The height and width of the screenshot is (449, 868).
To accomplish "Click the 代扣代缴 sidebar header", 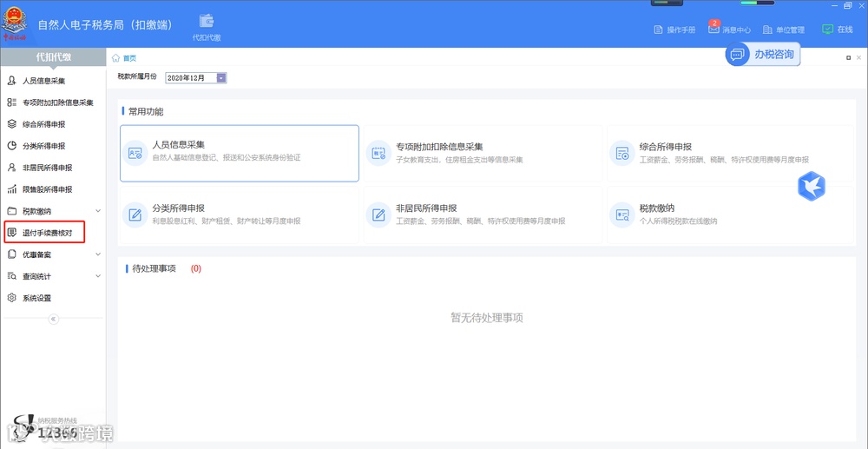I will pos(53,57).
